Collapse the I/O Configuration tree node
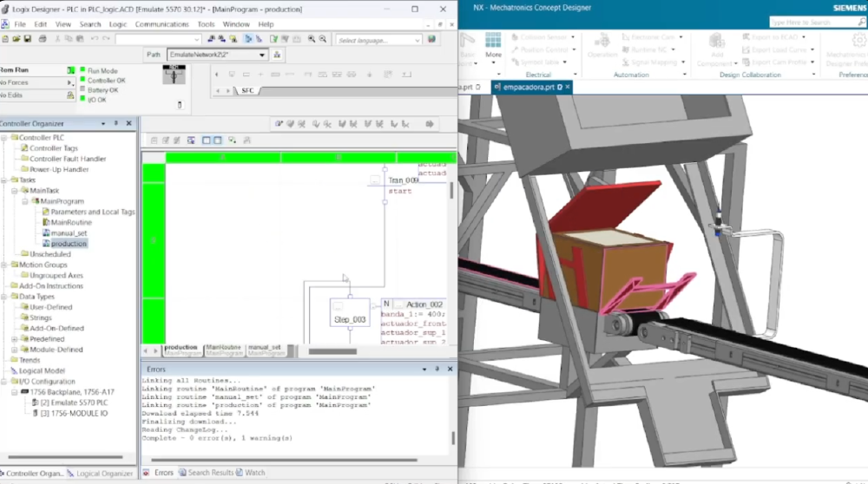Image resolution: width=868 pixels, height=484 pixels. [x=4, y=382]
